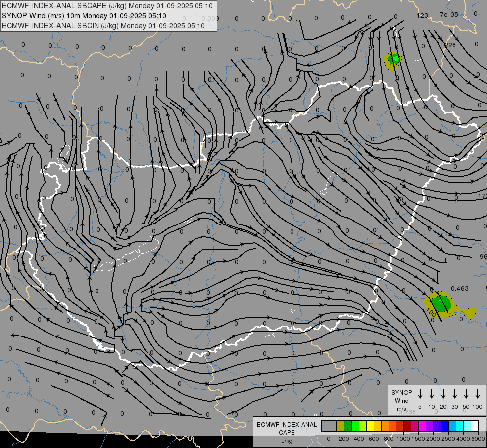
Task: Click the '123' value on the map
Action: 422,15
